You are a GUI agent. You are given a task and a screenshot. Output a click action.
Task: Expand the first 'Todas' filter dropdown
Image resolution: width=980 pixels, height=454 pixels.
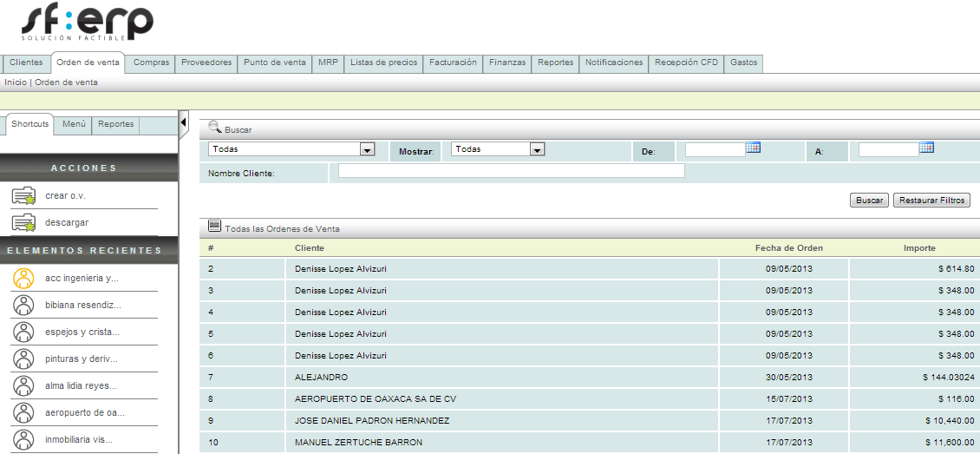click(367, 149)
